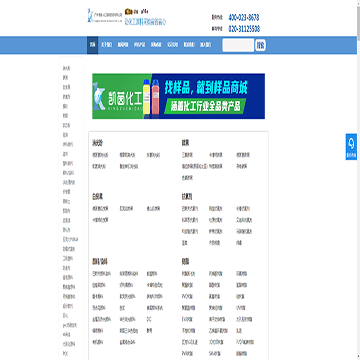Focus the search input field in navbar

(238, 45)
